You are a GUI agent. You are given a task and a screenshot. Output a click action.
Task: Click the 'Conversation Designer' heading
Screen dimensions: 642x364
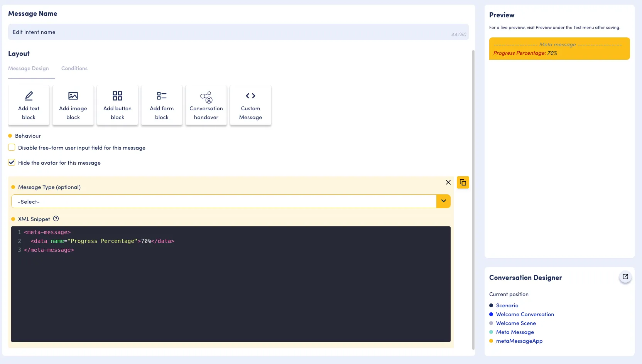(x=525, y=278)
